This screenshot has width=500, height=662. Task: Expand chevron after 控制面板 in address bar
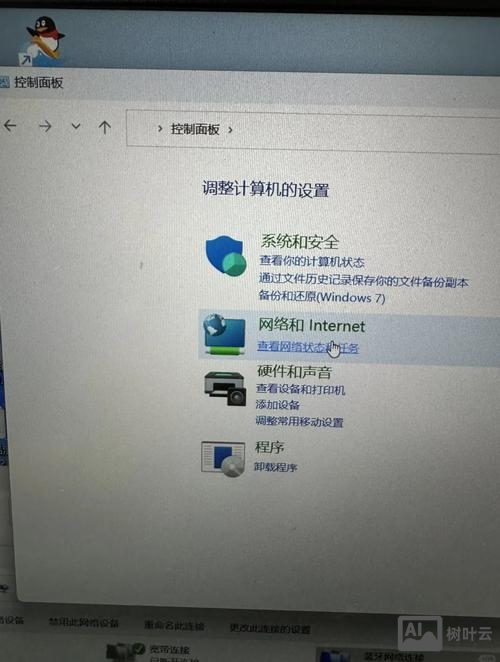pyautogui.click(x=230, y=130)
